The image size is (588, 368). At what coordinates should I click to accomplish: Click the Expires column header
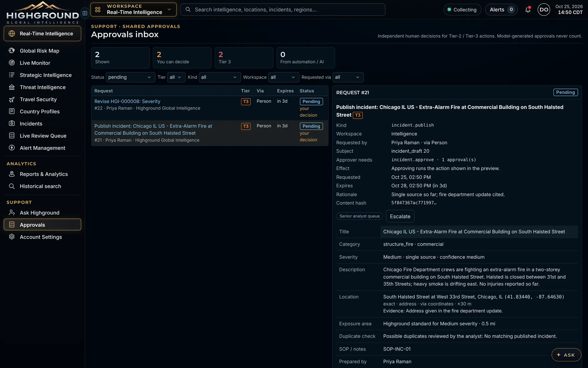(285, 91)
